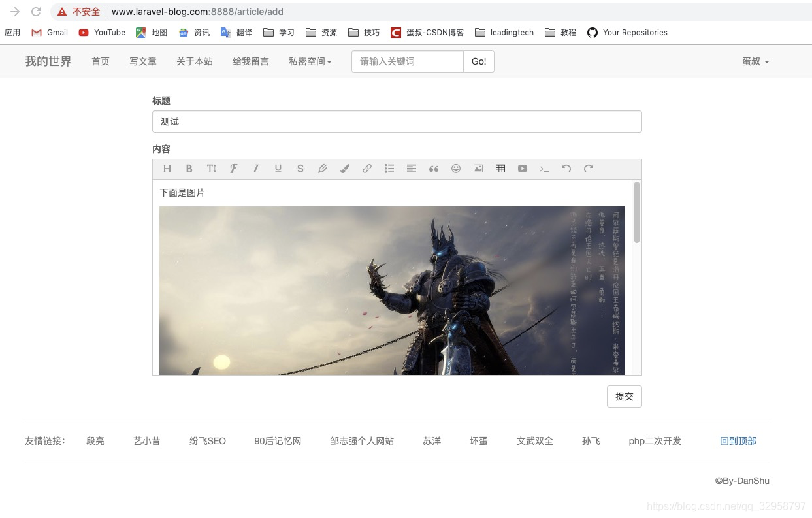Image resolution: width=812 pixels, height=518 pixels.
Task: Navigate to the 首页 tab
Action: (101, 61)
